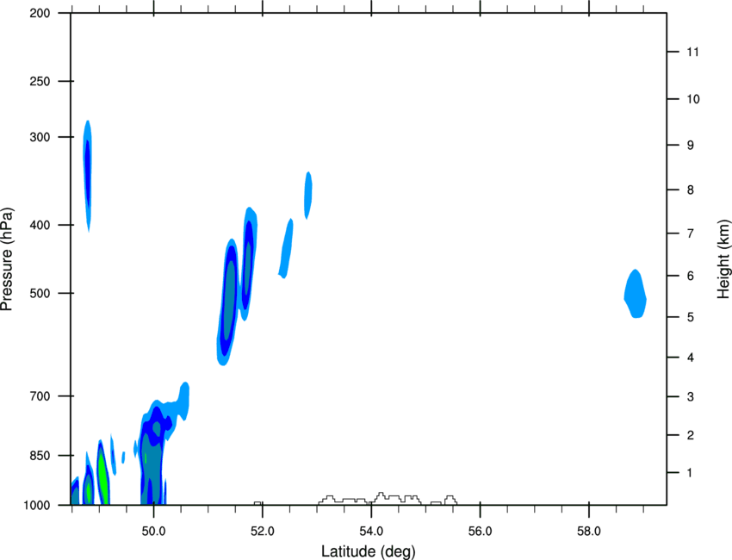The height and width of the screenshot is (560, 732).
Task: Pick the 4 km height label
Action: click(691, 358)
